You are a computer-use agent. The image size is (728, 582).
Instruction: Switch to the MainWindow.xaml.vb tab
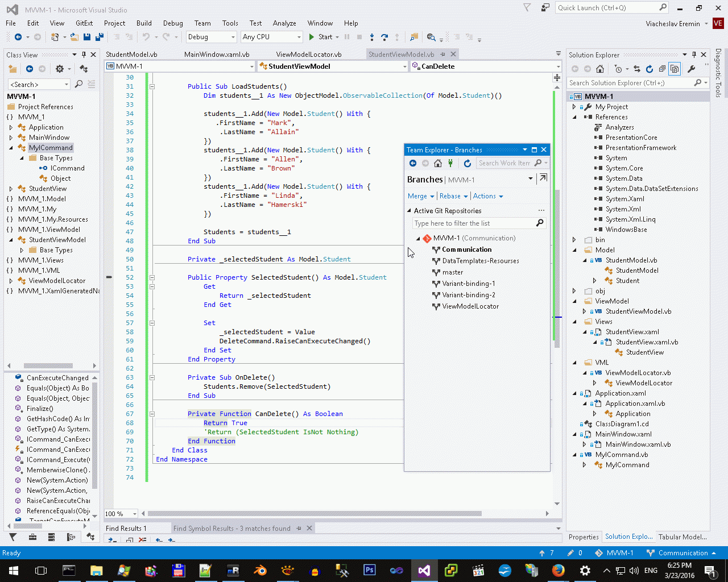point(217,55)
